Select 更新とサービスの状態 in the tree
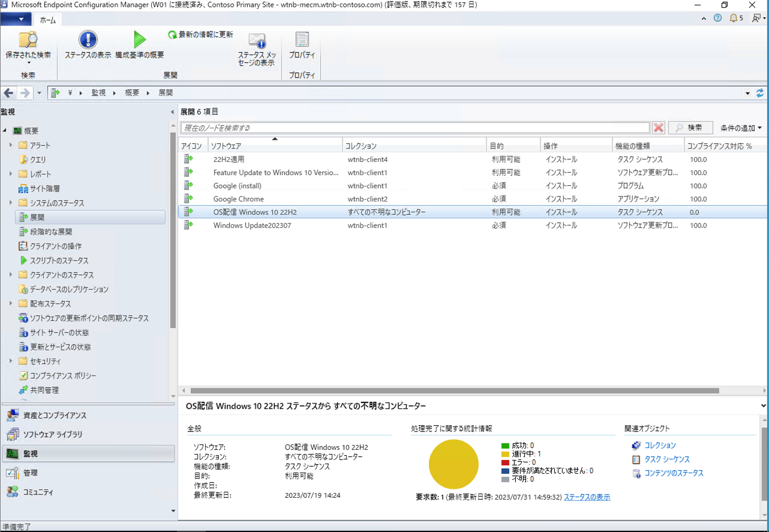Screen dimensions: 769x532 click(x=60, y=347)
